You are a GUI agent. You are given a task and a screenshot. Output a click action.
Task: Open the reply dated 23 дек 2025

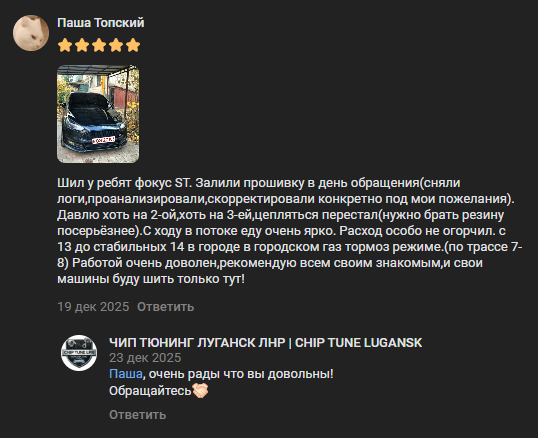pos(145,358)
